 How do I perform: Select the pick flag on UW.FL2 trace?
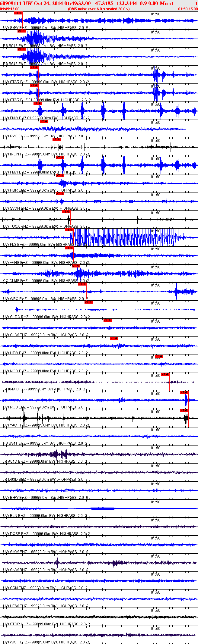click(x=69, y=230)
